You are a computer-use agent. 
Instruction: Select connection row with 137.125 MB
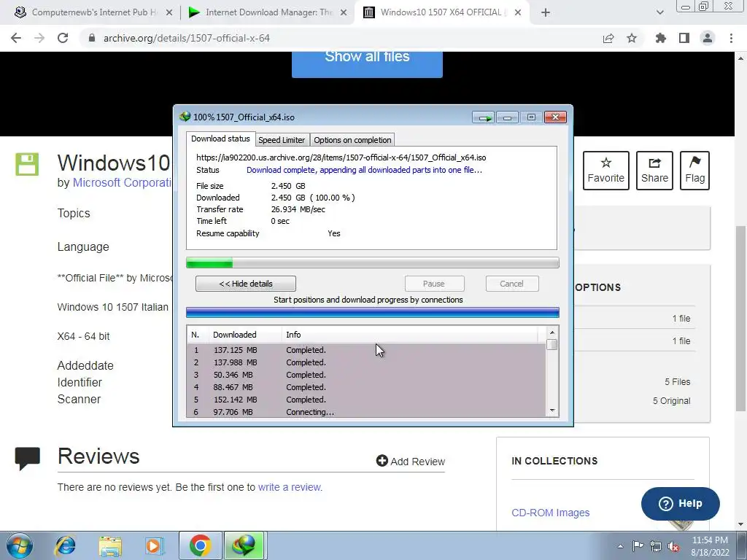366,350
